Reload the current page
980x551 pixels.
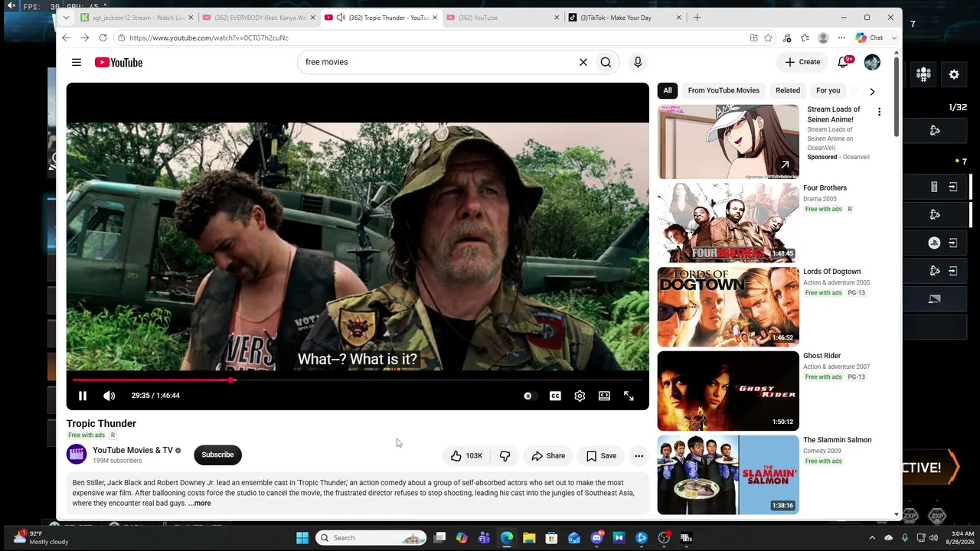103,37
